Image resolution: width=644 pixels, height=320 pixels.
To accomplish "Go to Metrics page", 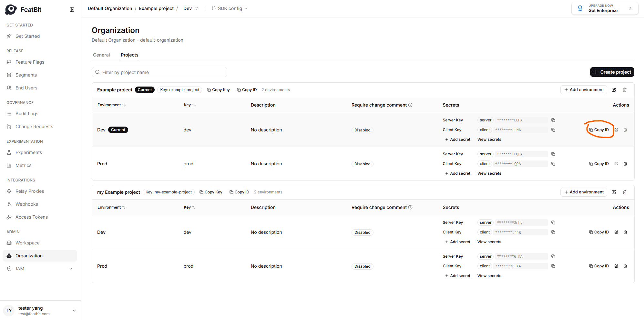I will coord(40,165).
